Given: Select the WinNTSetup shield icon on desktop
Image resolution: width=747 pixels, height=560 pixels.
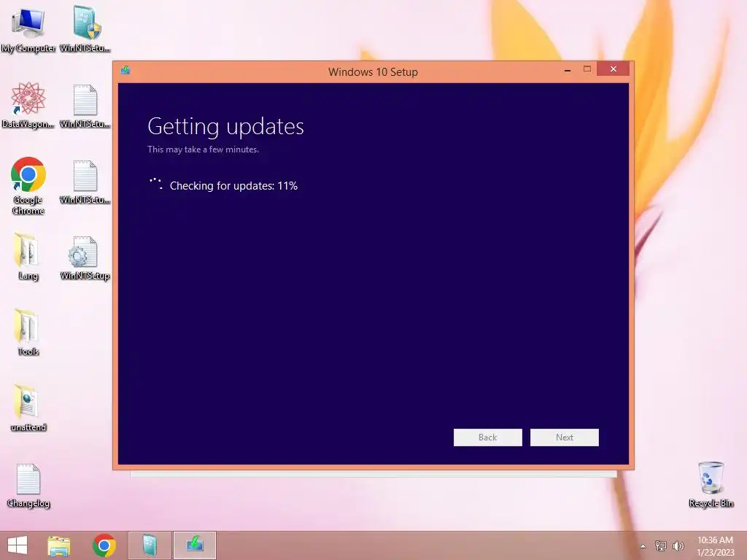Looking at the screenshot, I should 85,29.
